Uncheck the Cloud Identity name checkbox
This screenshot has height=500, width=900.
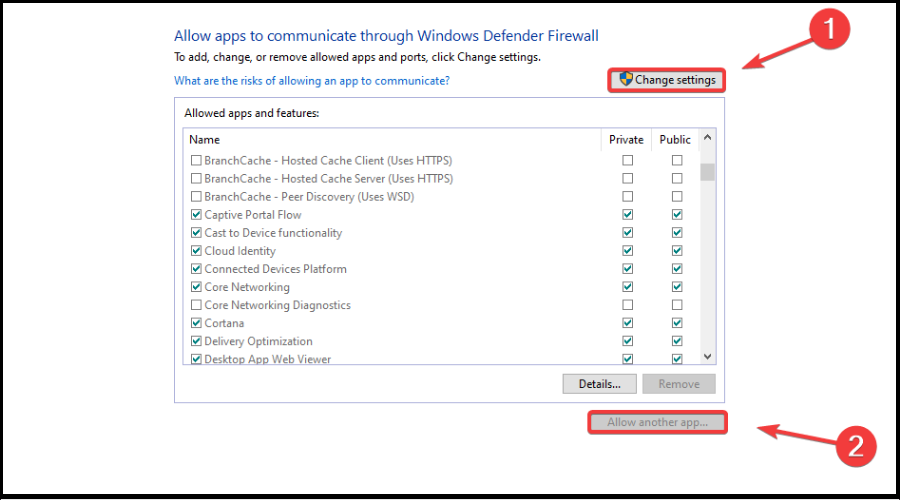point(196,251)
